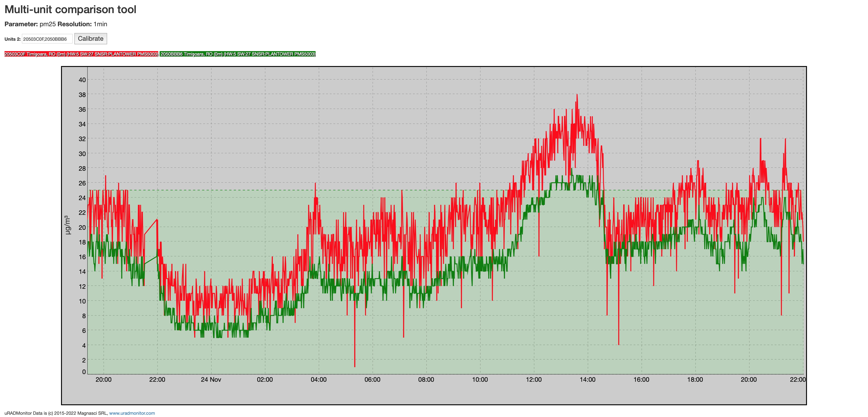Open the www.uradmonitor.com link
The height and width of the screenshot is (417, 868).
click(132, 413)
